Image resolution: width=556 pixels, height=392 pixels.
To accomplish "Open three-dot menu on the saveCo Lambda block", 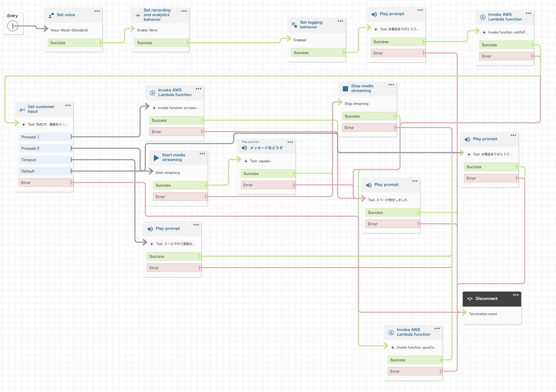I will 437,328.
